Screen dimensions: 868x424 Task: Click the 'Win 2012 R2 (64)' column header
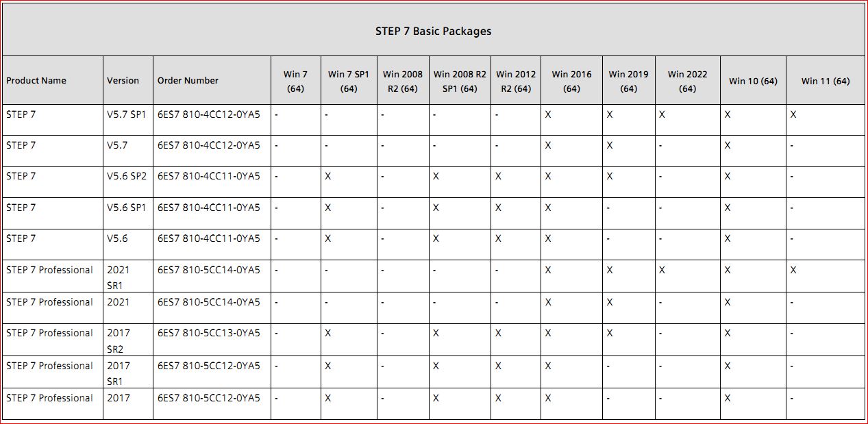point(516,81)
